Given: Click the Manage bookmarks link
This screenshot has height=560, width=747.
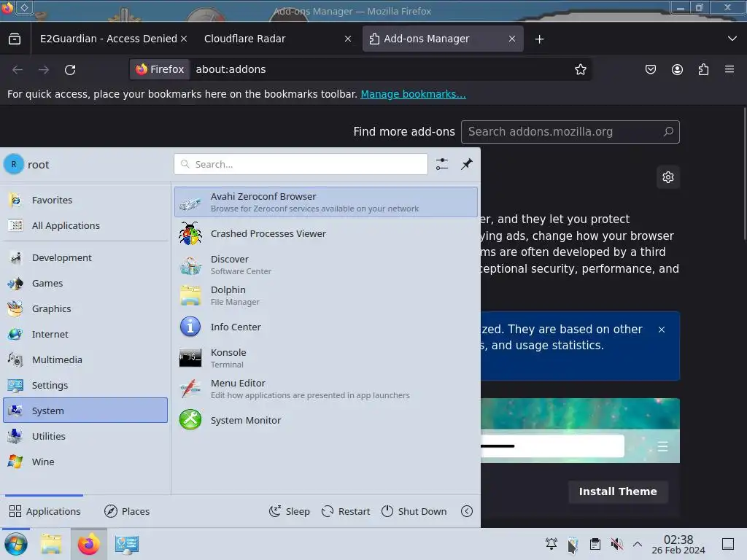Looking at the screenshot, I should pyautogui.click(x=413, y=94).
